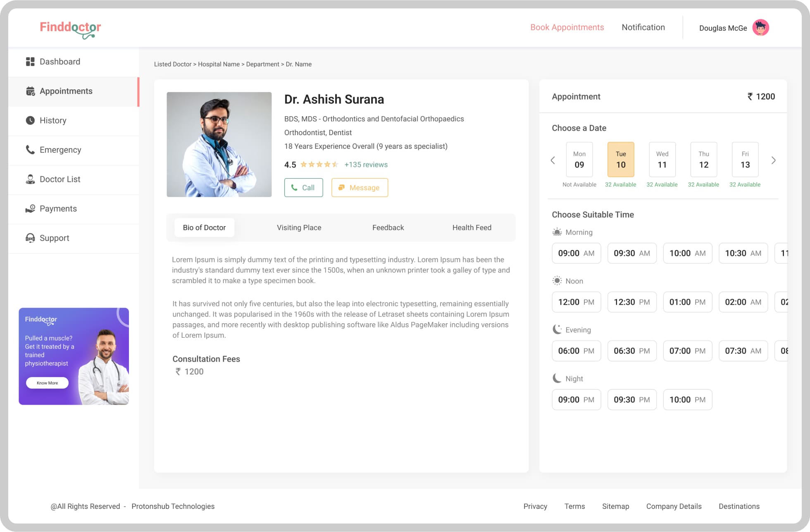Open the +135 reviews link
Image resolution: width=810 pixels, height=532 pixels.
tap(366, 165)
